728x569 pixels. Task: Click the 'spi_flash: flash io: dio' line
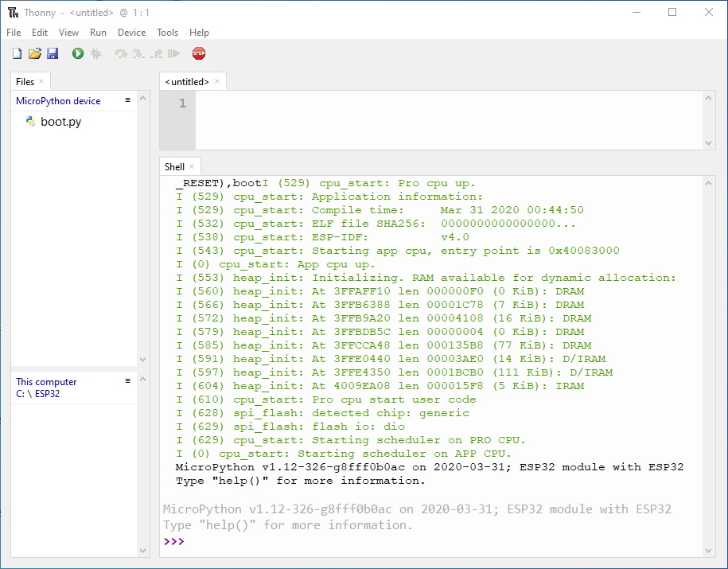coord(290,427)
